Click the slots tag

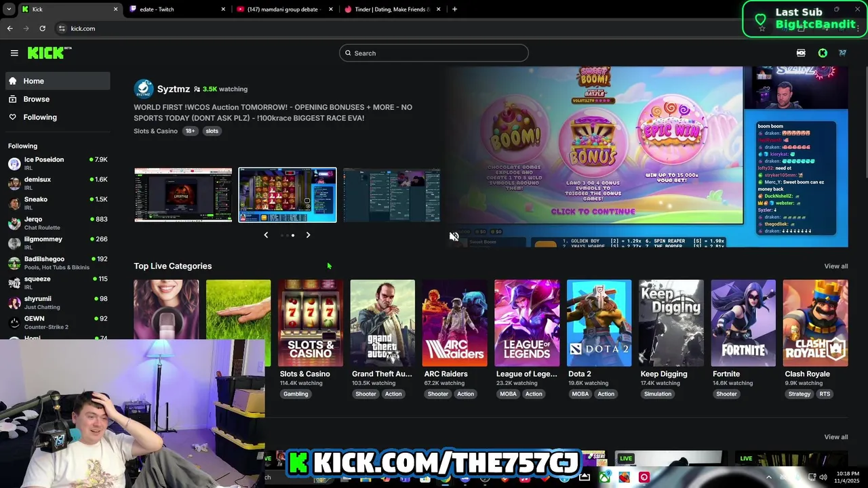pos(212,131)
